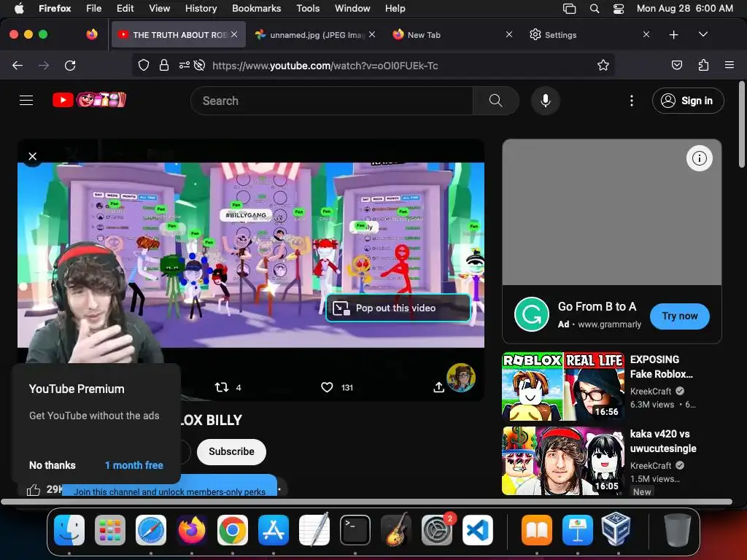Click kaka v420 vs uwucutesingle title
Screen dimensions: 747x560
(x=663, y=441)
